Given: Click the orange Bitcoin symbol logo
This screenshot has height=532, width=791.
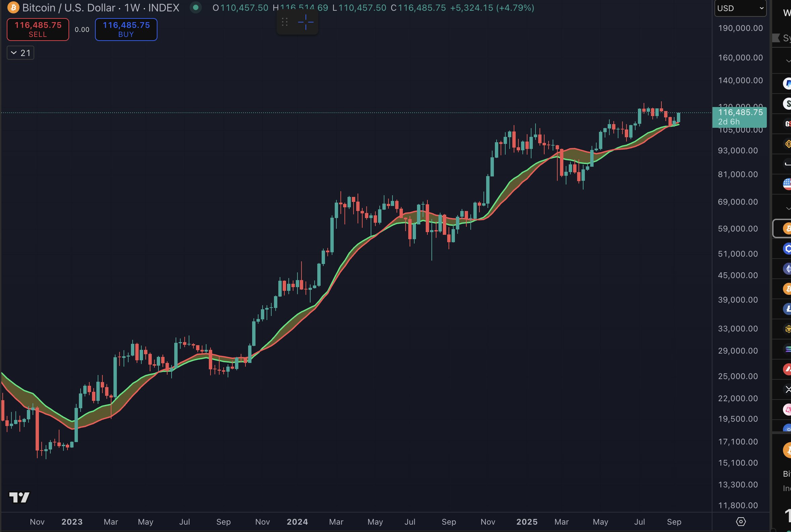Looking at the screenshot, I should pos(13,7).
